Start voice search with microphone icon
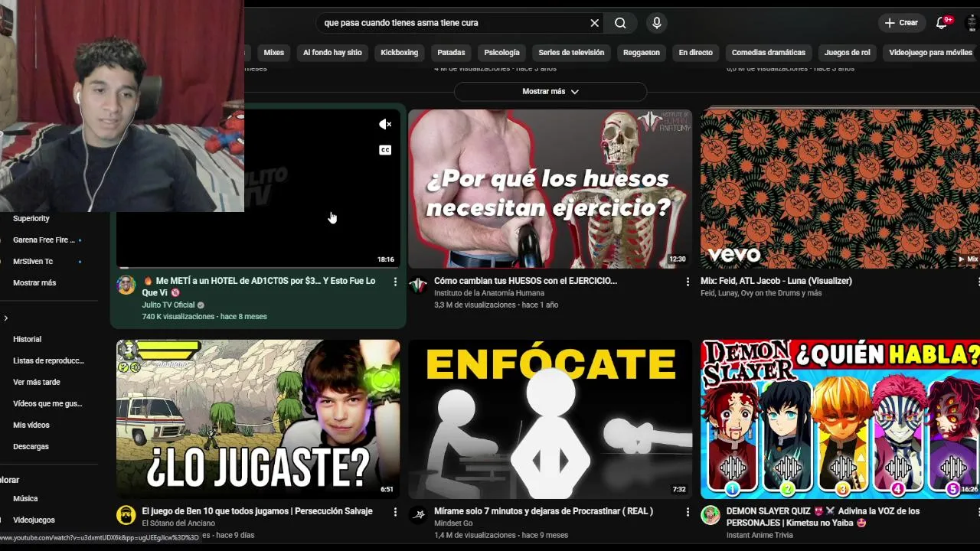The width and height of the screenshot is (980, 551). pos(656,23)
